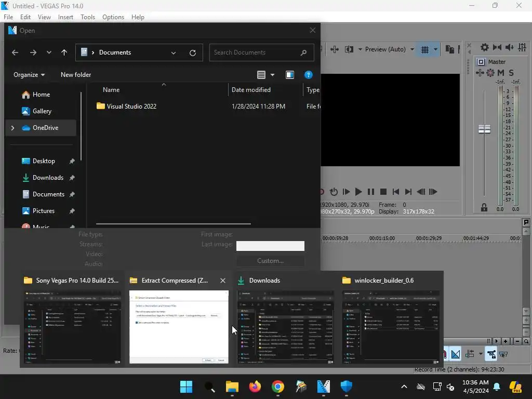The width and height of the screenshot is (532, 399).
Task: Open the File menu
Action: 8,17
